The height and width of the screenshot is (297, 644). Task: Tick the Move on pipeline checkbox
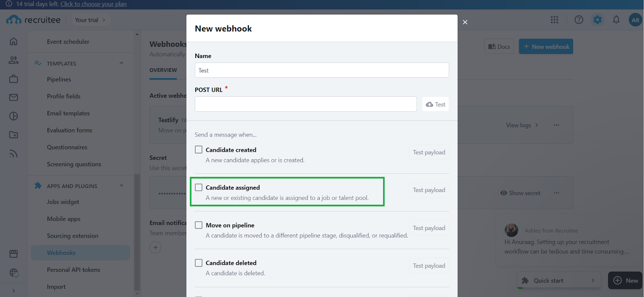pyautogui.click(x=198, y=225)
